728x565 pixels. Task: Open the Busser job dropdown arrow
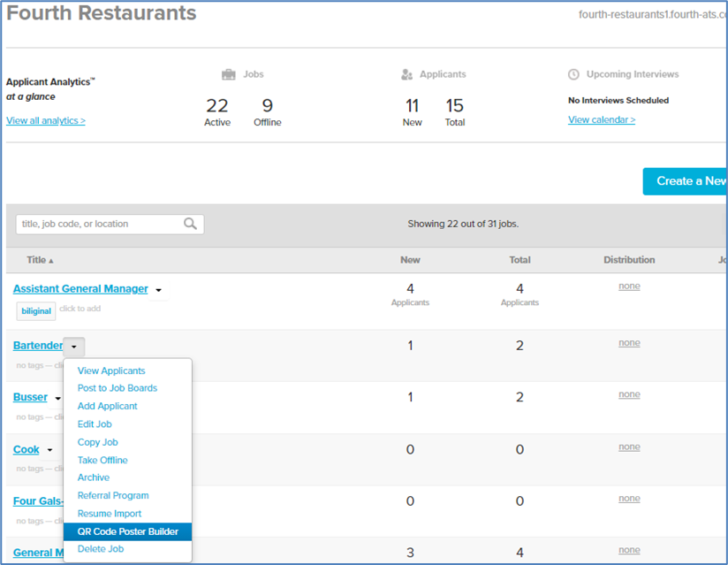57,398
